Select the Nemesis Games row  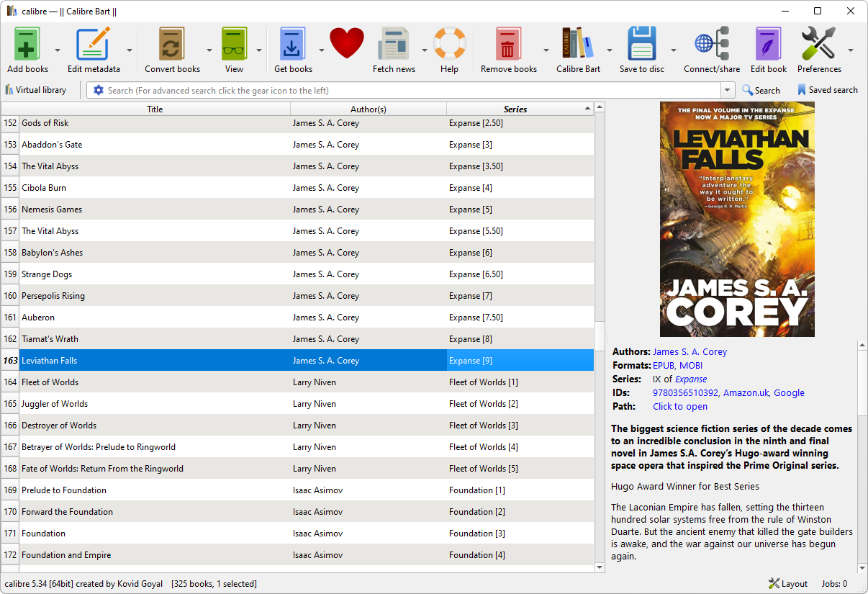pyautogui.click(x=298, y=210)
